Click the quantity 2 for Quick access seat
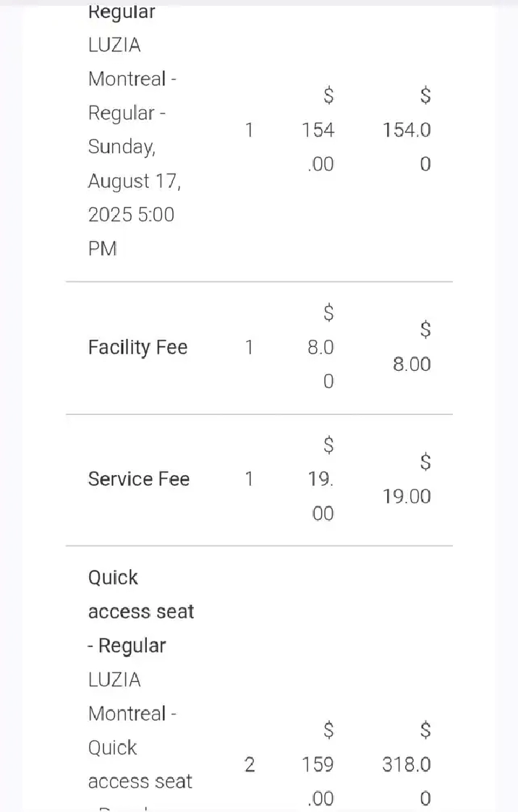 click(249, 764)
